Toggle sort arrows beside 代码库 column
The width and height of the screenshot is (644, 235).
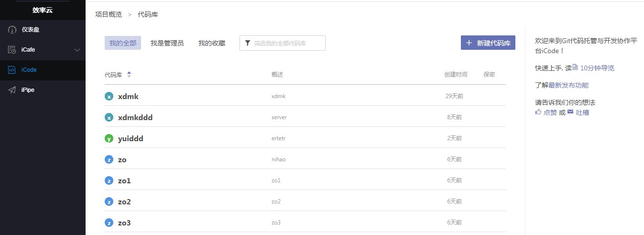coord(129,74)
